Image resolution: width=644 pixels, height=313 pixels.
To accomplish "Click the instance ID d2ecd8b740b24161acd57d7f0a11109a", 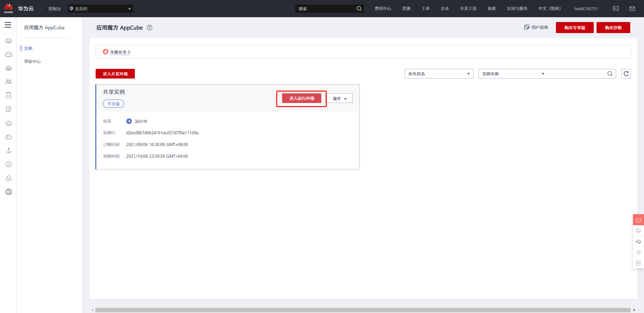I will (x=162, y=133).
